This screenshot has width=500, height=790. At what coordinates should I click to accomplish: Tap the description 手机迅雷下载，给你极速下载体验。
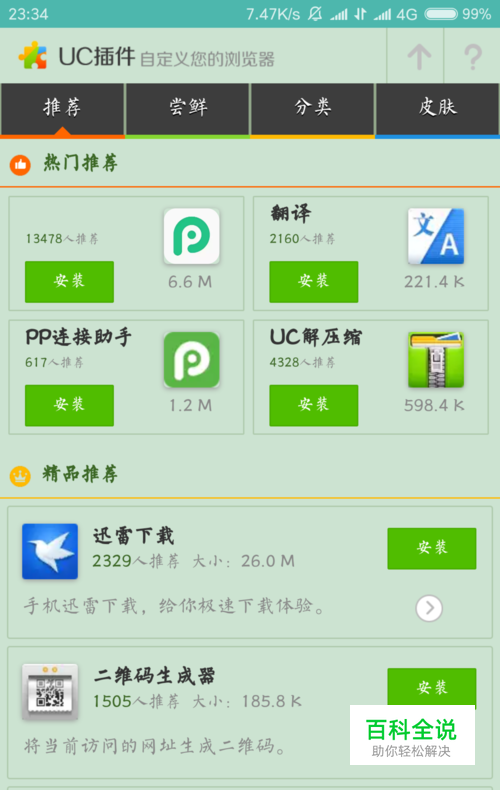click(175, 606)
